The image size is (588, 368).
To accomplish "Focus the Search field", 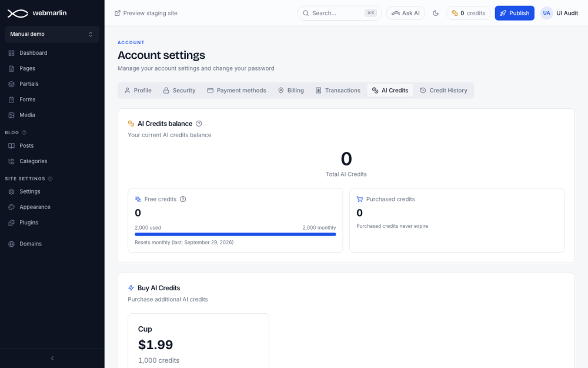I will coord(339,13).
